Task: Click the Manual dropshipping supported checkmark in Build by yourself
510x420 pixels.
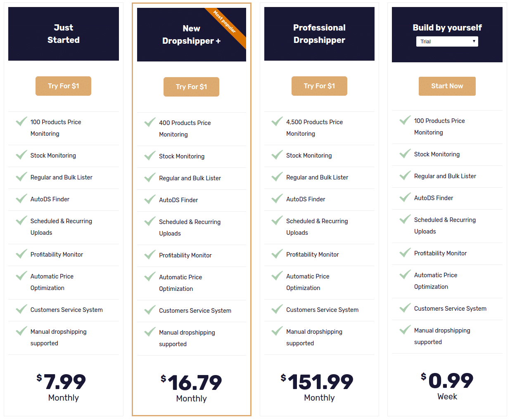Action: pos(405,330)
